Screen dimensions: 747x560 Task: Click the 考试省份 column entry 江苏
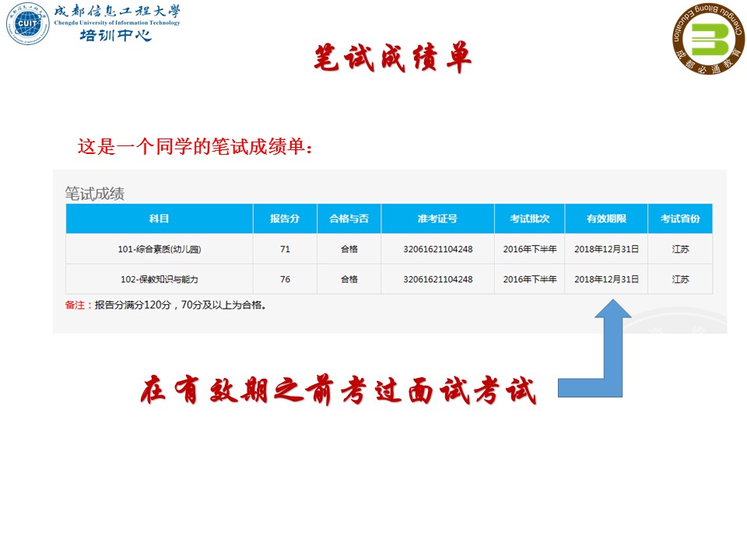pyautogui.click(x=681, y=247)
